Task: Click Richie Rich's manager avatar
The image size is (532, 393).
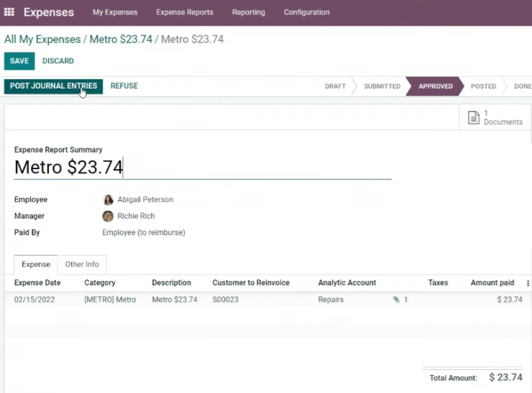Action: (x=108, y=216)
